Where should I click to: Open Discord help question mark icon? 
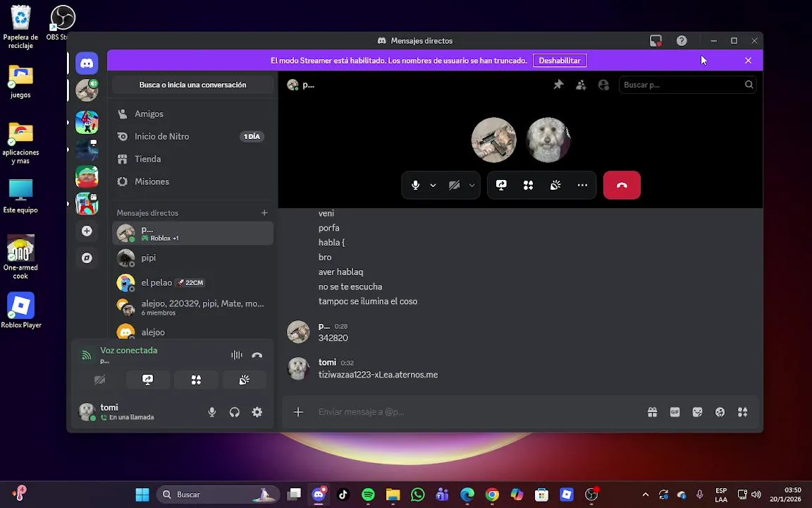[682, 40]
